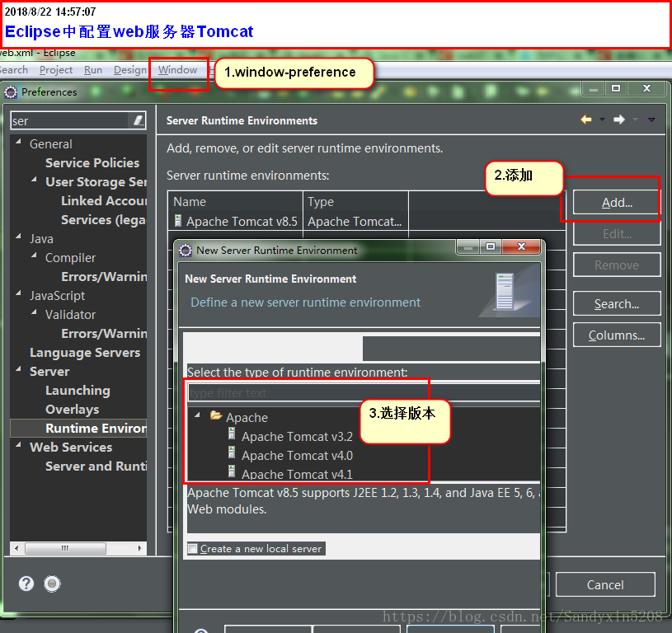672x633 pixels.
Task: Click the Preferences title bar gear icon
Action: (x=10, y=92)
